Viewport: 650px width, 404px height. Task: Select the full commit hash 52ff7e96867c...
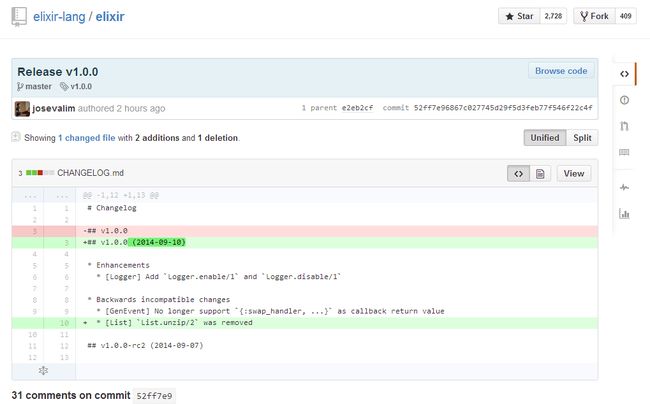[x=503, y=108]
